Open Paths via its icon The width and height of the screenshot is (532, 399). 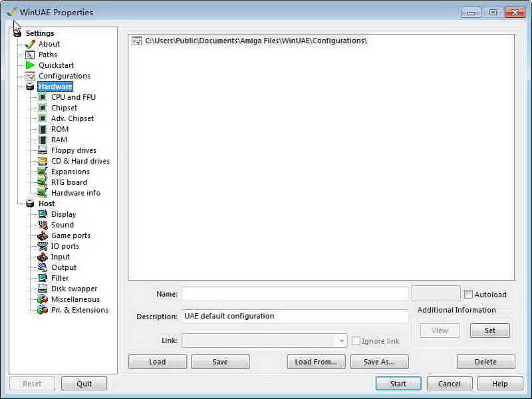pos(30,55)
